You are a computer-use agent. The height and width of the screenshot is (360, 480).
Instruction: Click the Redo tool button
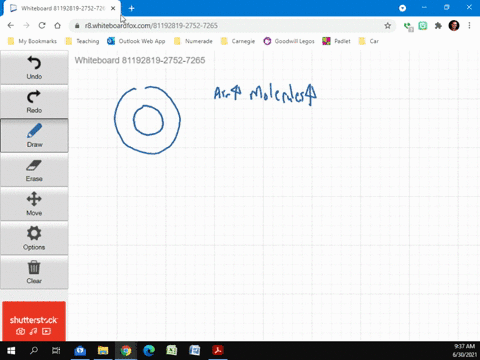click(x=34, y=101)
